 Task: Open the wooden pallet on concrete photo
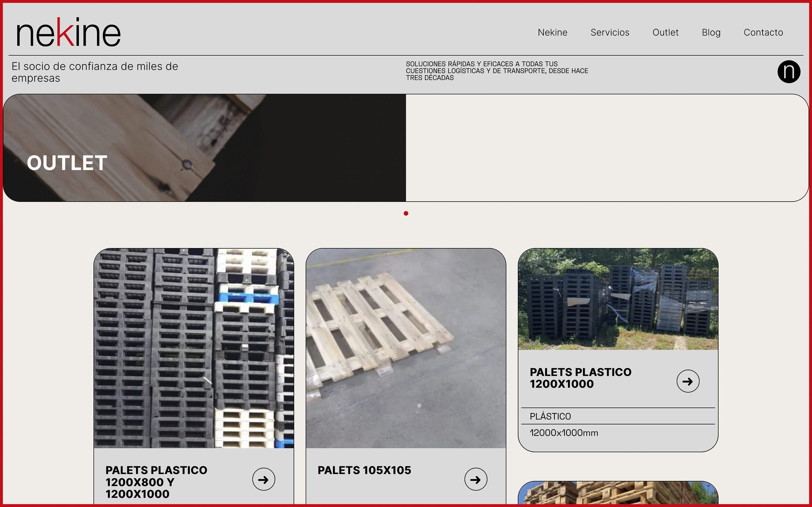pos(406,348)
